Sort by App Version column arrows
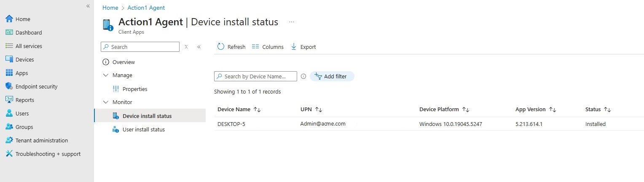This screenshot has width=644, height=182. click(553, 110)
